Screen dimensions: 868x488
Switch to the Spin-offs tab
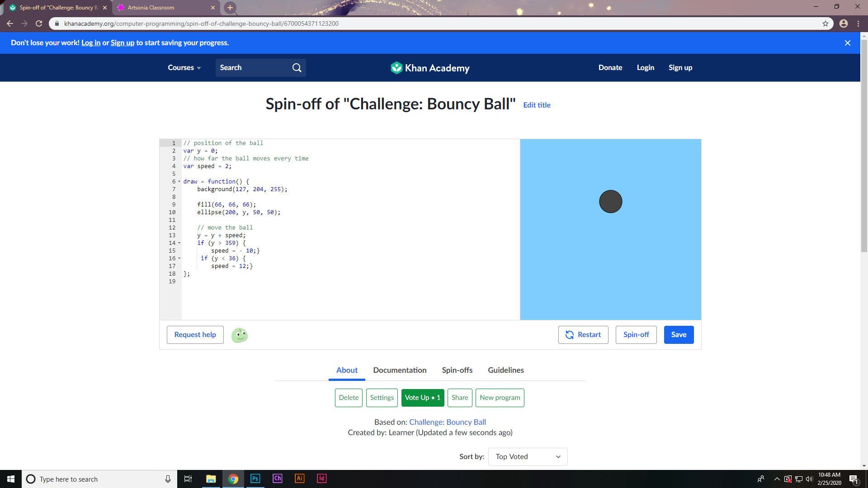(x=457, y=370)
